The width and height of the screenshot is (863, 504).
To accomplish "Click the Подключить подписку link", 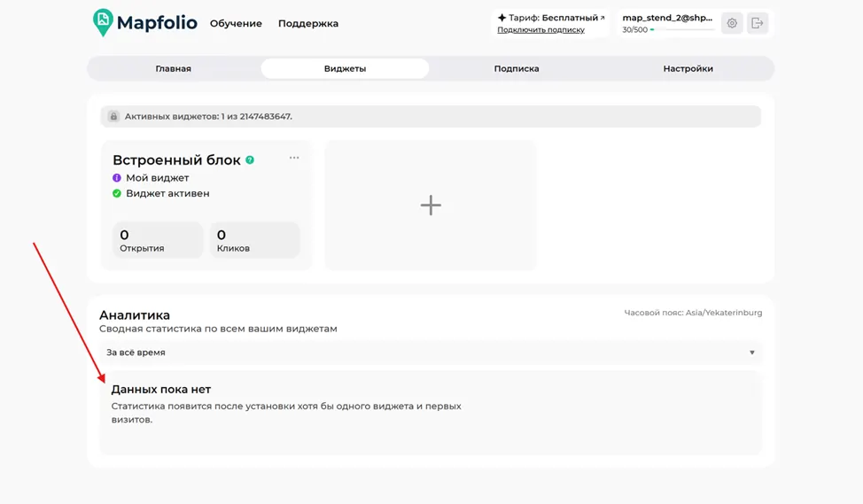I will (x=540, y=30).
